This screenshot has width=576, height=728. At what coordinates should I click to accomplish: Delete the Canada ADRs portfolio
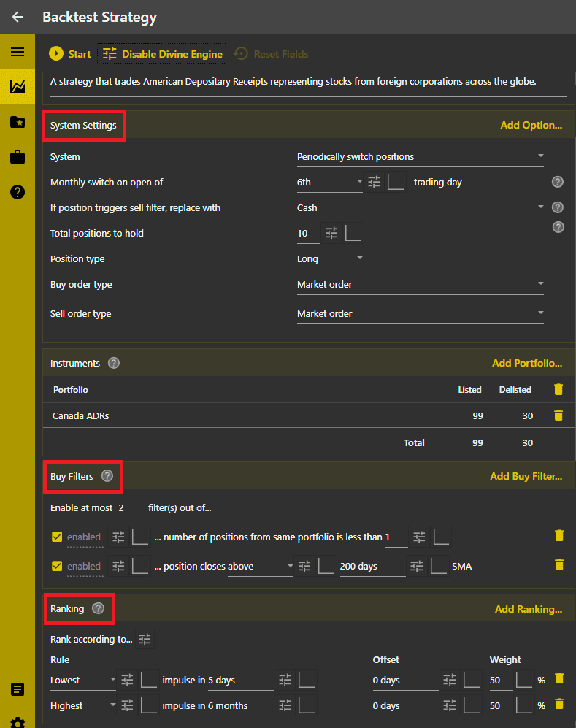pyautogui.click(x=558, y=415)
